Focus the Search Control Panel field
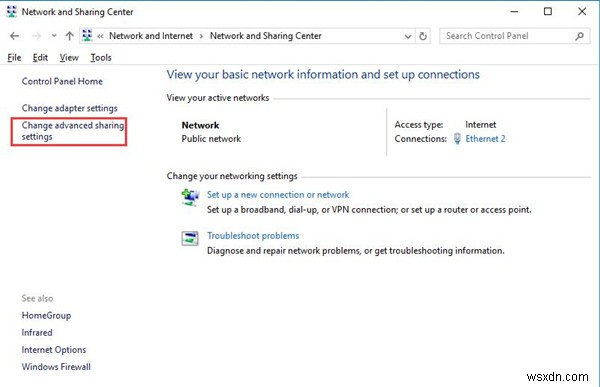 [514, 36]
